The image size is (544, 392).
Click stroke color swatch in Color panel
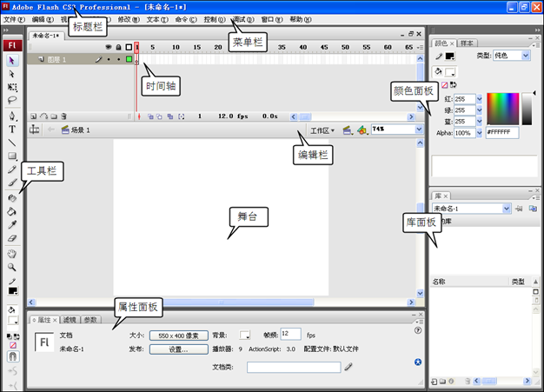coord(450,56)
